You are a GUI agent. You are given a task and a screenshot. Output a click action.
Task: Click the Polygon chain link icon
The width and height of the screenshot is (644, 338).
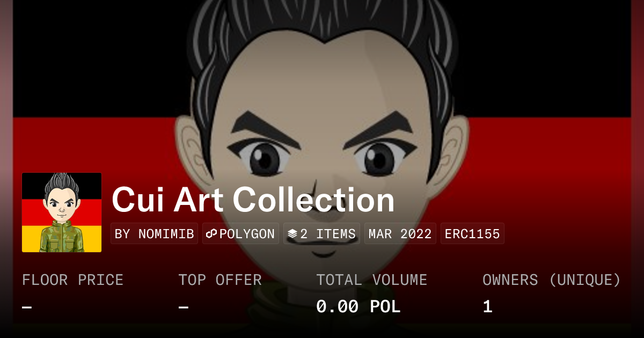[211, 234]
